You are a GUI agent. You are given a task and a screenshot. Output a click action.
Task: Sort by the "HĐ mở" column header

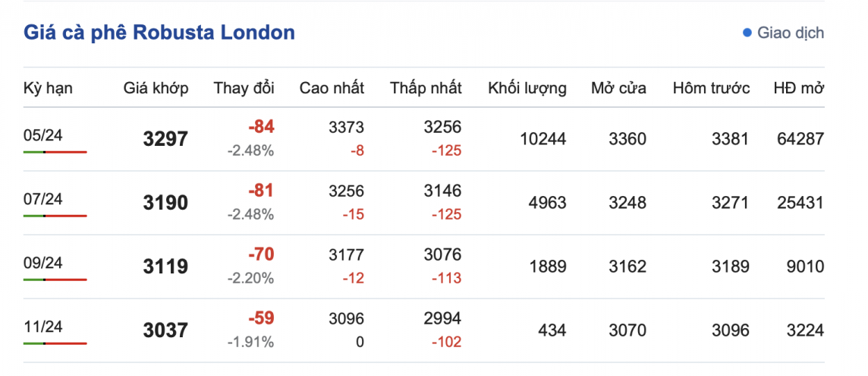[x=798, y=87]
